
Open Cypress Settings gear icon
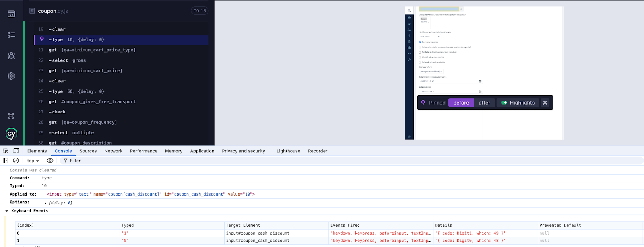tap(11, 76)
